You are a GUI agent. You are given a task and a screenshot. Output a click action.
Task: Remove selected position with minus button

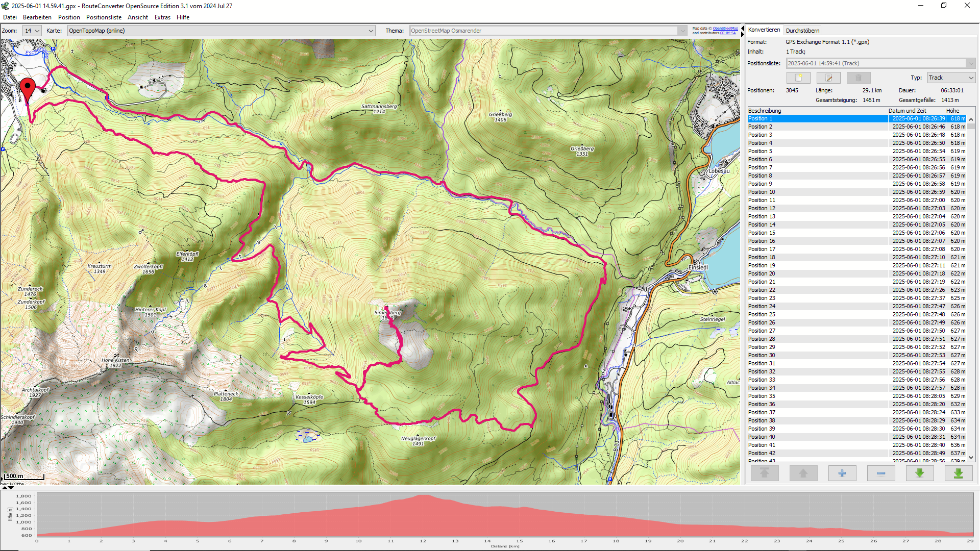[881, 473]
